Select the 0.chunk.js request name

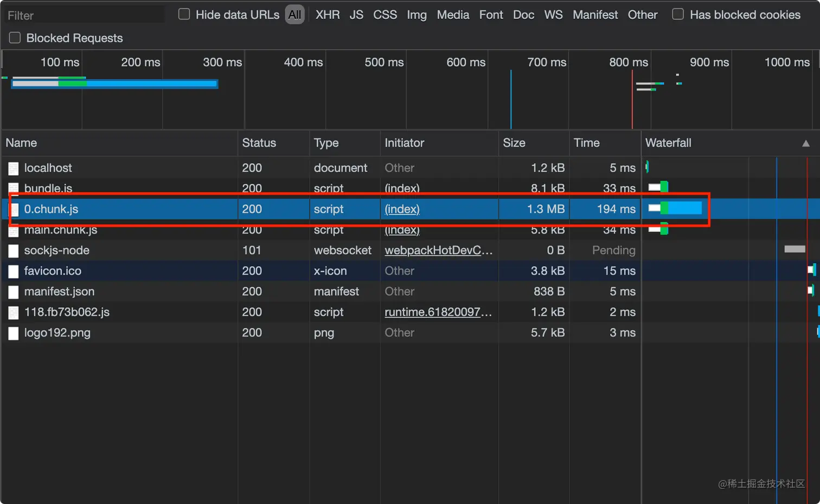click(x=51, y=209)
